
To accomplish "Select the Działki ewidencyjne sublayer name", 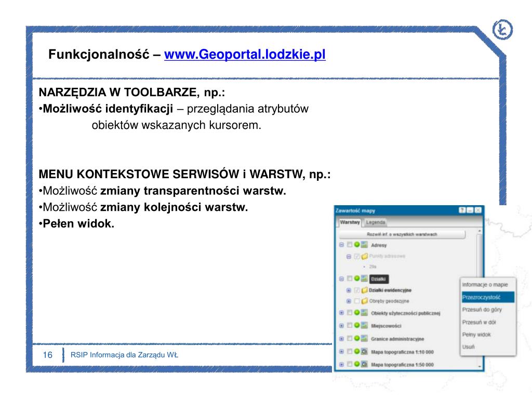I will coord(390,290).
